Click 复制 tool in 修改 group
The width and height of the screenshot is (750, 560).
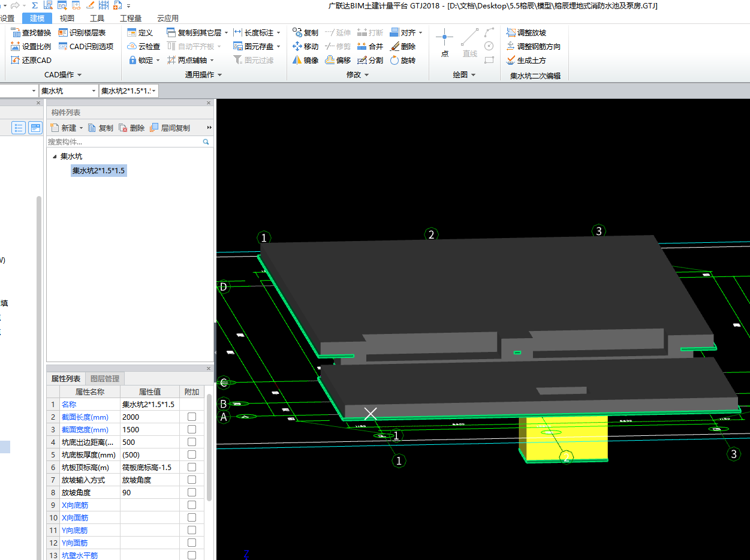pos(305,32)
